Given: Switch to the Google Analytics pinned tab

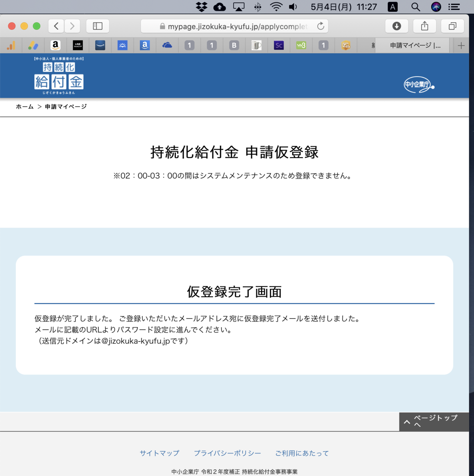Looking at the screenshot, I should click(11, 46).
